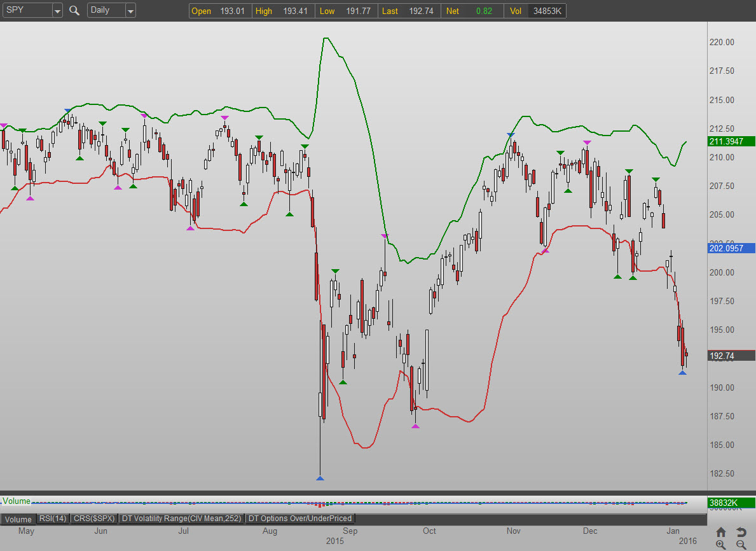Image resolution: width=756 pixels, height=551 pixels.
Task: Open DT Volatility Range(CIV Mean,252) tab
Action: [x=181, y=518]
